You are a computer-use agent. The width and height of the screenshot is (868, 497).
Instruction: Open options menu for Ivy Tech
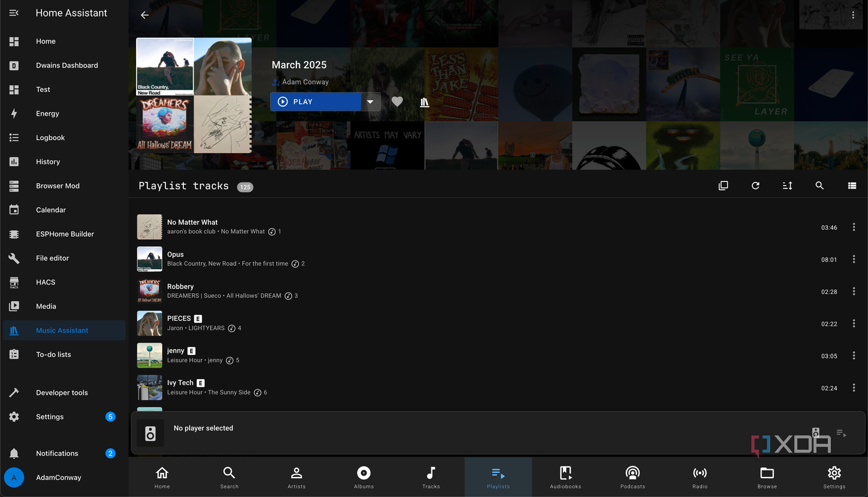pyautogui.click(x=854, y=387)
